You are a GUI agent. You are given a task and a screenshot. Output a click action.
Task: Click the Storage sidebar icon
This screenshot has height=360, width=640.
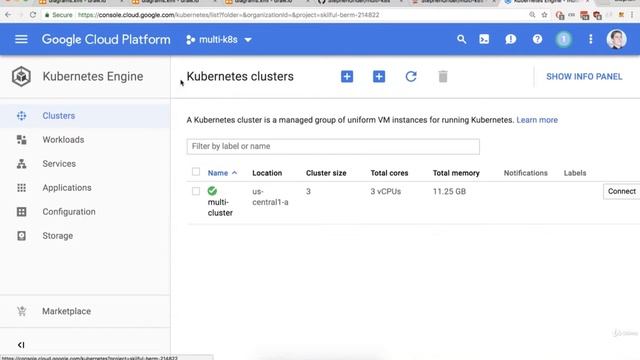(22, 236)
